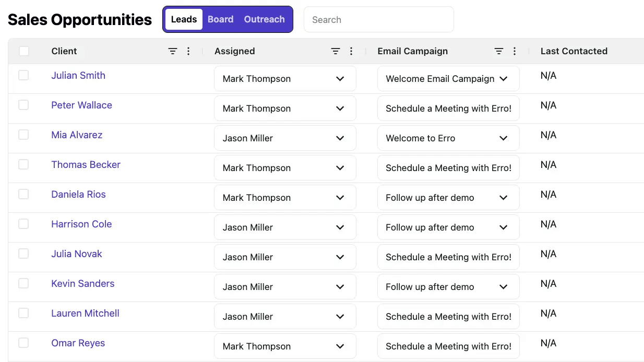Focus the Search input field
Image resolution: width=644 pixels, height=362 pixels.
pyautogui.click(x=379, y=19)
